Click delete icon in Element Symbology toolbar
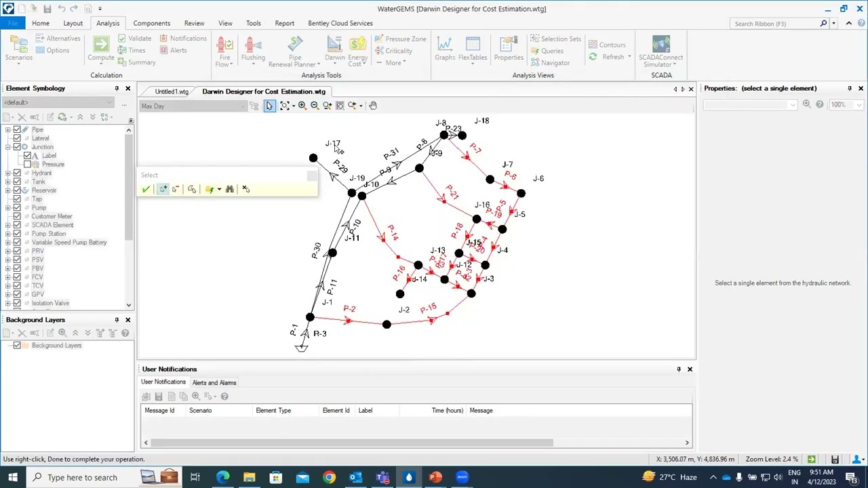The height and width of the screenshot is (488, 868). tap(22, 117)
